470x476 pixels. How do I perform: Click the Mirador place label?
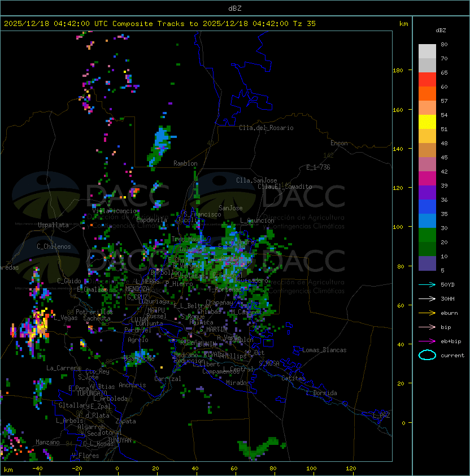click(238, 383)
